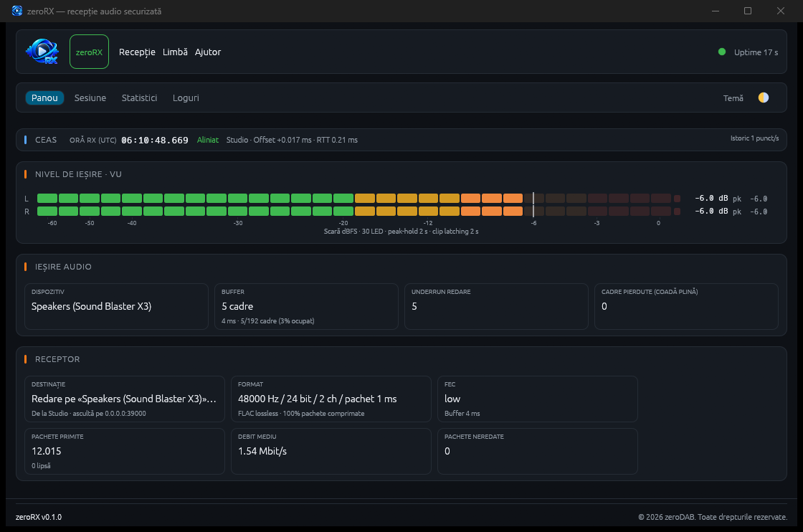Open the Loguri tab
Viewport: 803px width, 532px height.
pyautogui.click(x=186, y=98)
